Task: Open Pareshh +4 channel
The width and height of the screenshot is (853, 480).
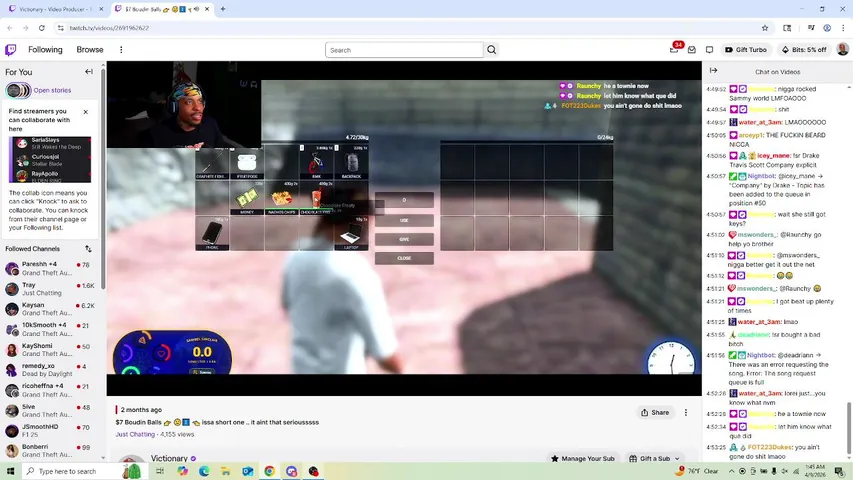Action: (49, 268)
